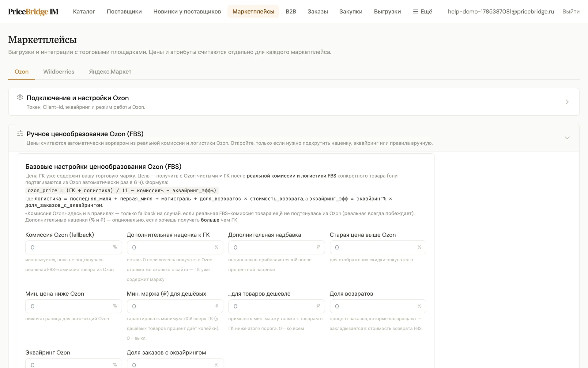This screenshot has height=368, width=588.
Task: Switch to the Яндекс.Маркет tab
Action: [x=110, y=72]
